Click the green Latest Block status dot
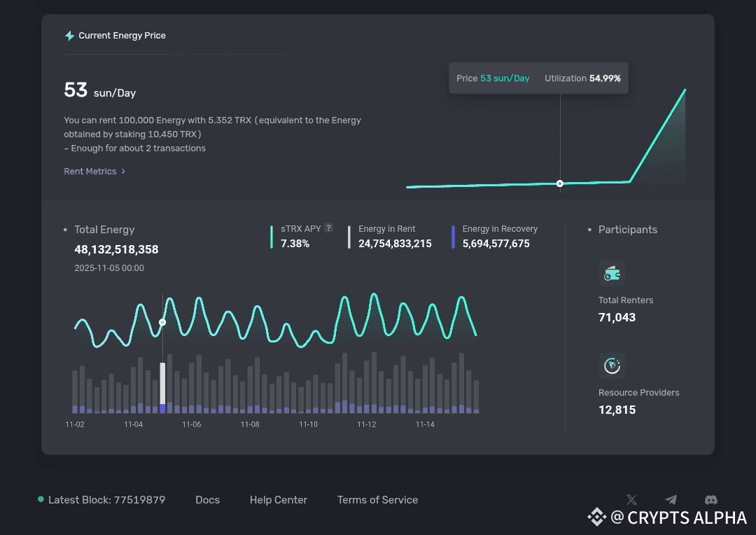Viewport: 756px width, 535px height. coord(41,499)
